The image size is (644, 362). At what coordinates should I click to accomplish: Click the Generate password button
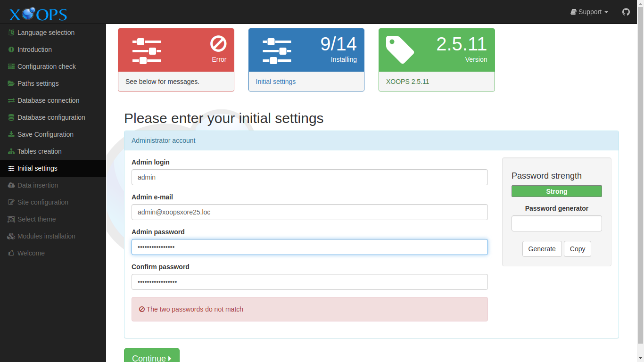542,249
